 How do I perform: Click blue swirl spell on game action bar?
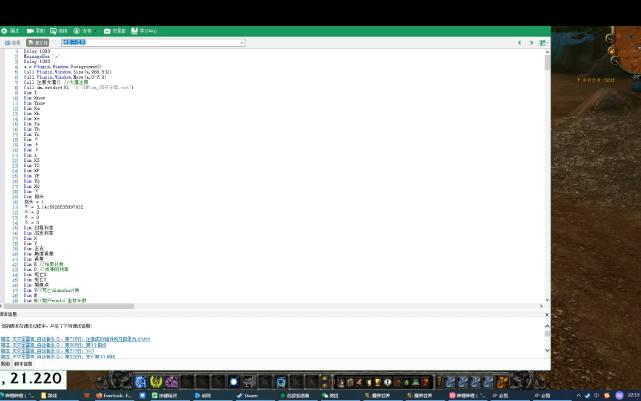(140, 382)
